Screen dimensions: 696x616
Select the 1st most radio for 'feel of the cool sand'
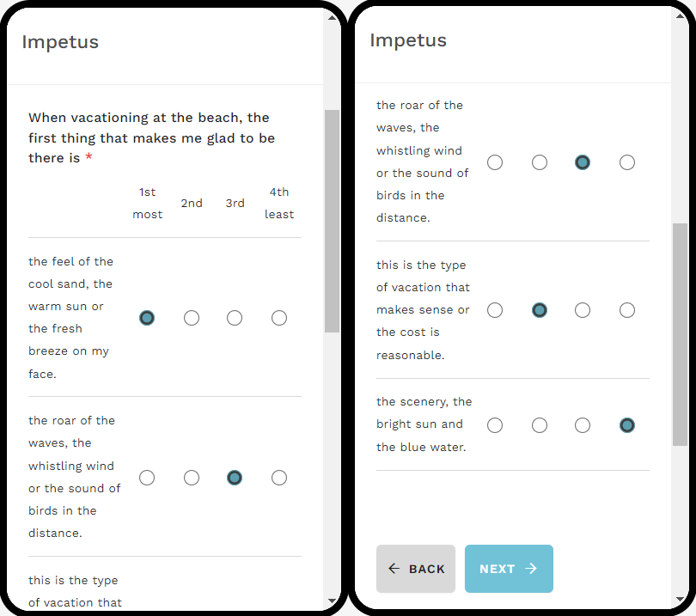coord(147,318)
